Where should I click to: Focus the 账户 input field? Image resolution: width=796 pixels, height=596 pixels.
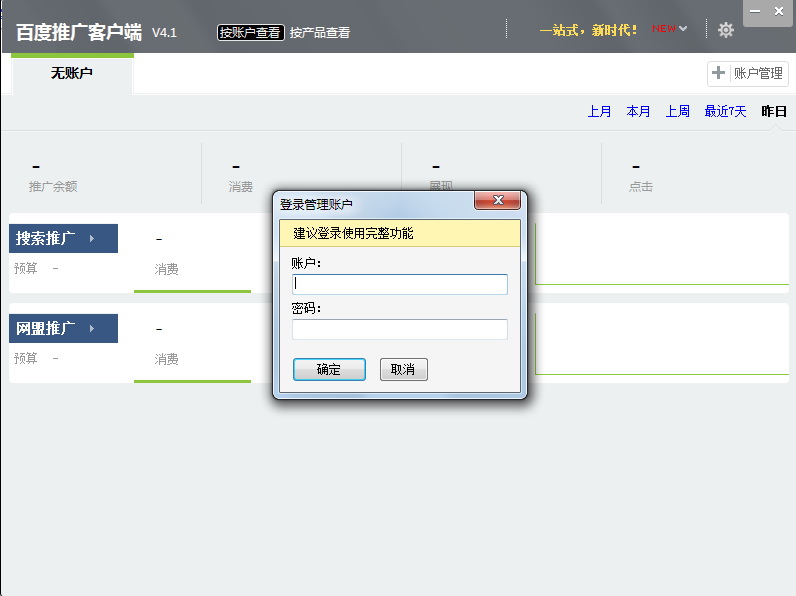coord(399,284)
